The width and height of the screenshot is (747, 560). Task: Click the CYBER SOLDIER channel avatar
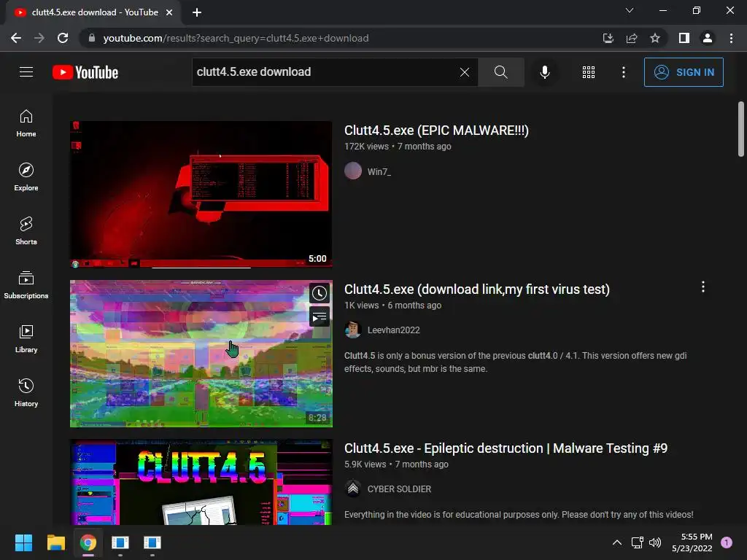pyautogui.click(x=353, y=489)
